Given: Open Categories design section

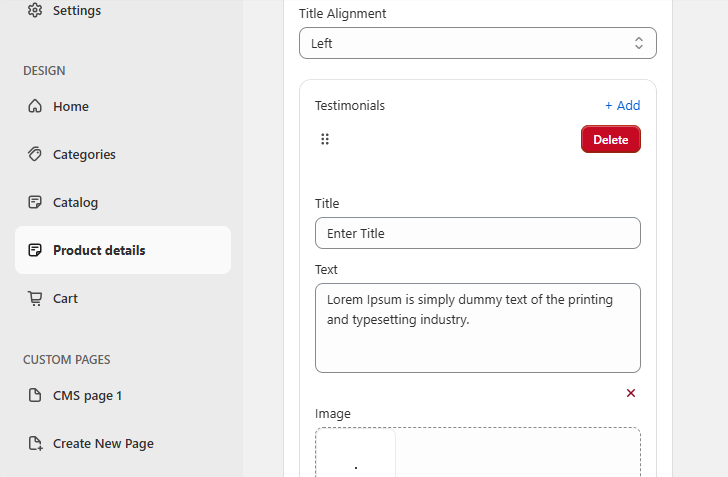Looking at the screenshot, I should coord(123,154).
